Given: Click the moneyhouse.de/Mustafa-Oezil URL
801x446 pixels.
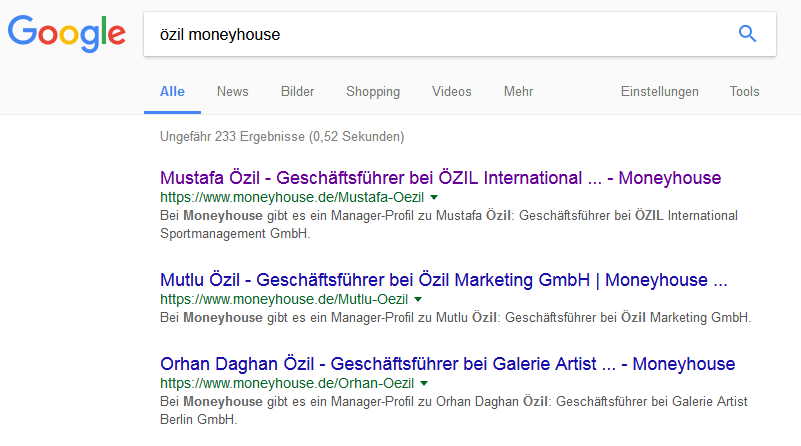Looking at the screenshot, I should pos(292,197).
